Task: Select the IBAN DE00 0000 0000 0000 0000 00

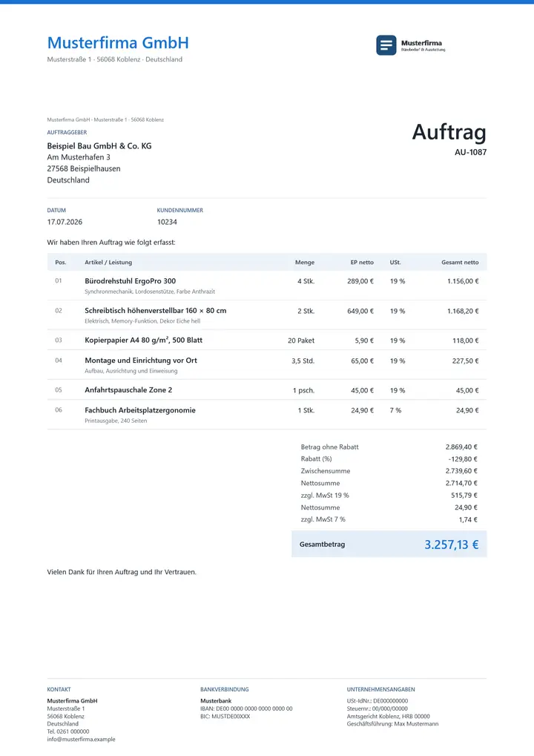Action: (246, 709)
